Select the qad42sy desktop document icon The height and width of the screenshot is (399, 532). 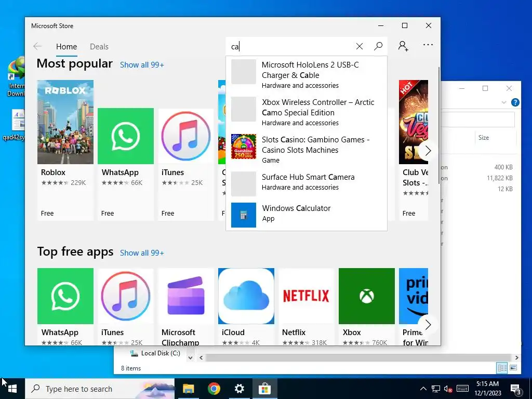pyautogui.click(x=14, y=125)
